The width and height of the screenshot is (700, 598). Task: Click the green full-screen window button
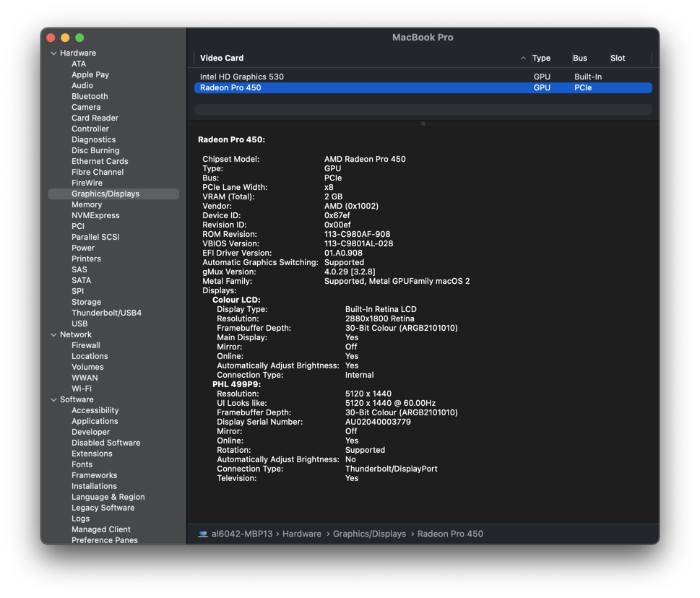(x=79, y=38)
